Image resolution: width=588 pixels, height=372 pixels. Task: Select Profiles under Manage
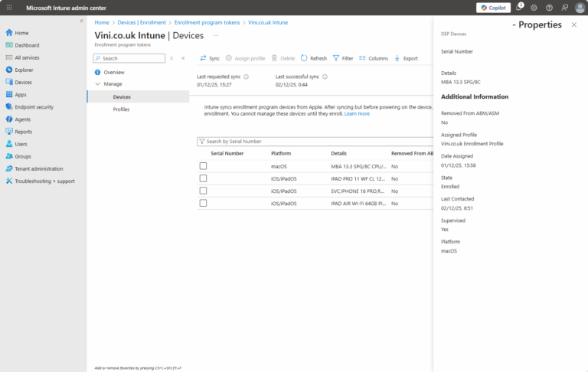121,109
